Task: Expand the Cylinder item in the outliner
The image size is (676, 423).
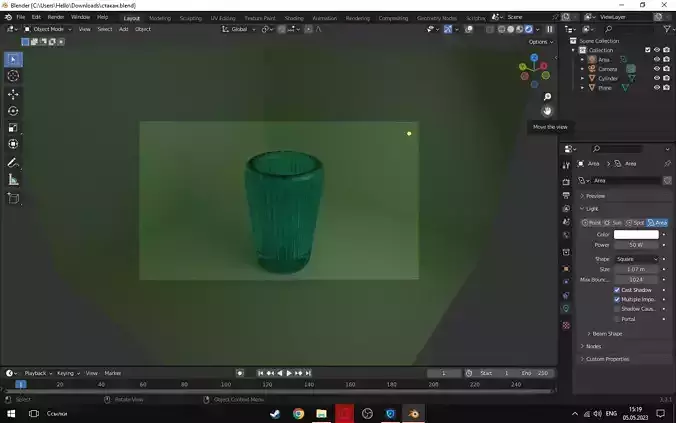Action: click(582, 78)
